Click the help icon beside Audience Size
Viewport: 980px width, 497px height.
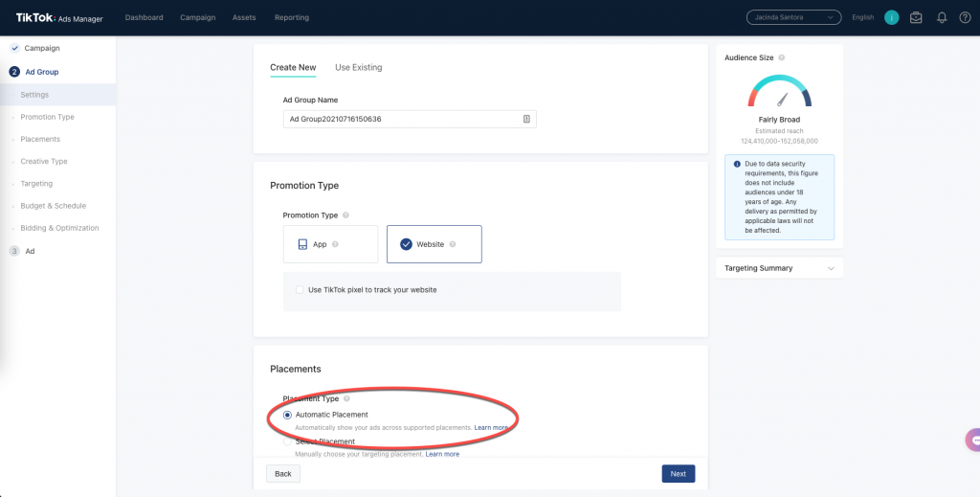tap(781, 57)
